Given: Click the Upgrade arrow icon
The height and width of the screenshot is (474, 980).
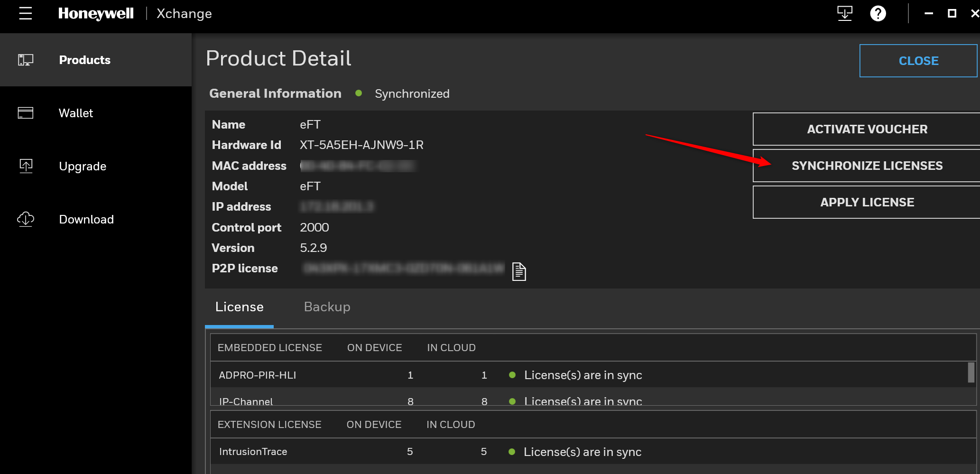Looking at the screenshot, I should pyautogui.click(x=26, y=166).
